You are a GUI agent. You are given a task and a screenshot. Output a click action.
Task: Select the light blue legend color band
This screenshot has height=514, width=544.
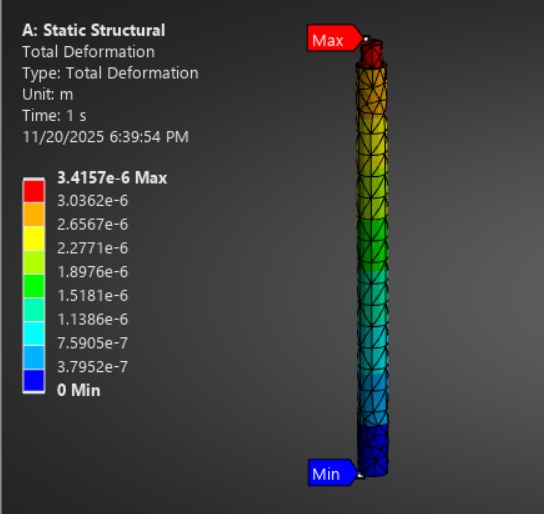(34, 358)
